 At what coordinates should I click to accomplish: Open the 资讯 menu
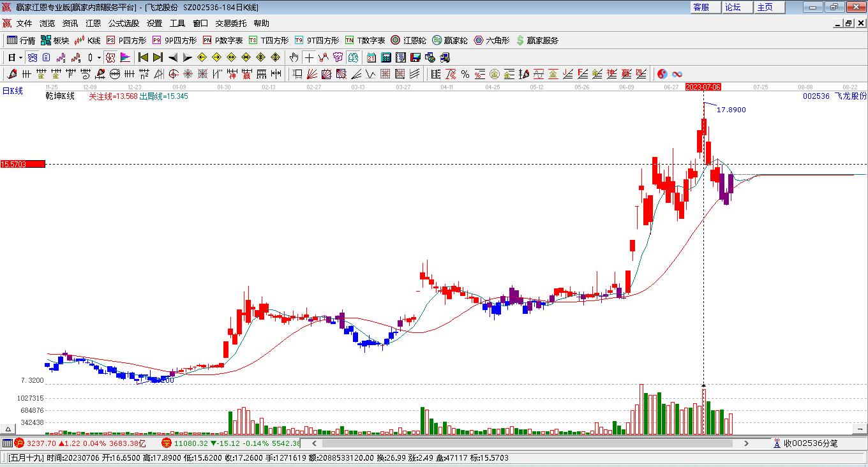[x=70, y=24]
